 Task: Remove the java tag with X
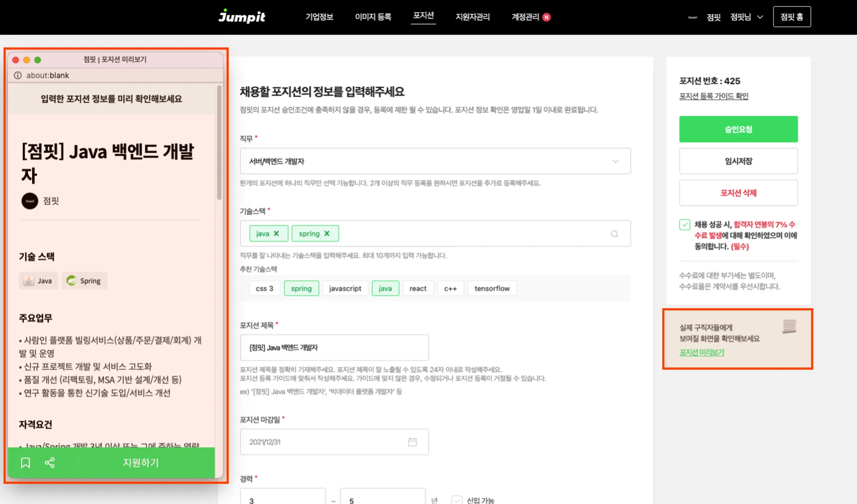pyautogui.click(x=276, y=233)
